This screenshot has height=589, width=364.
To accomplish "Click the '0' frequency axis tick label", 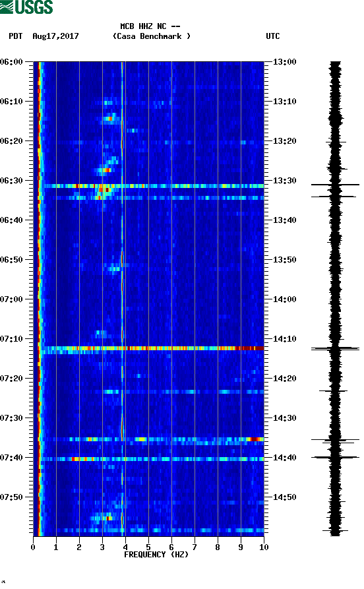I will [33, 547].
